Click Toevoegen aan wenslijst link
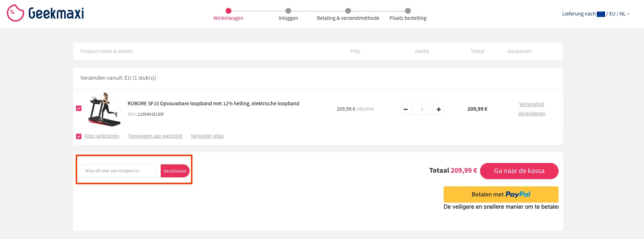Screen dimensions: 644x239 pos(155,136)
